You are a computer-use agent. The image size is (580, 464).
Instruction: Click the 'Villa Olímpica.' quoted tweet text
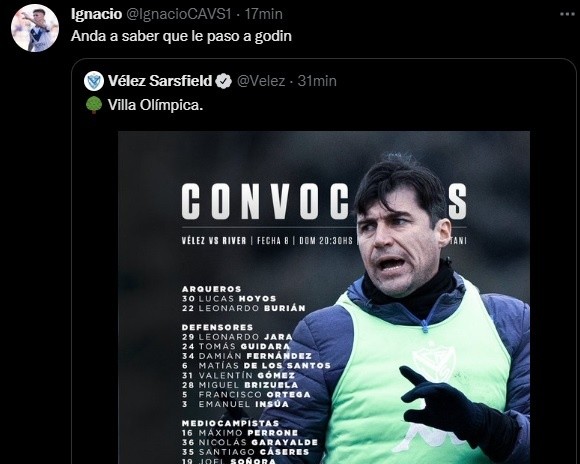tap(155, 105)
